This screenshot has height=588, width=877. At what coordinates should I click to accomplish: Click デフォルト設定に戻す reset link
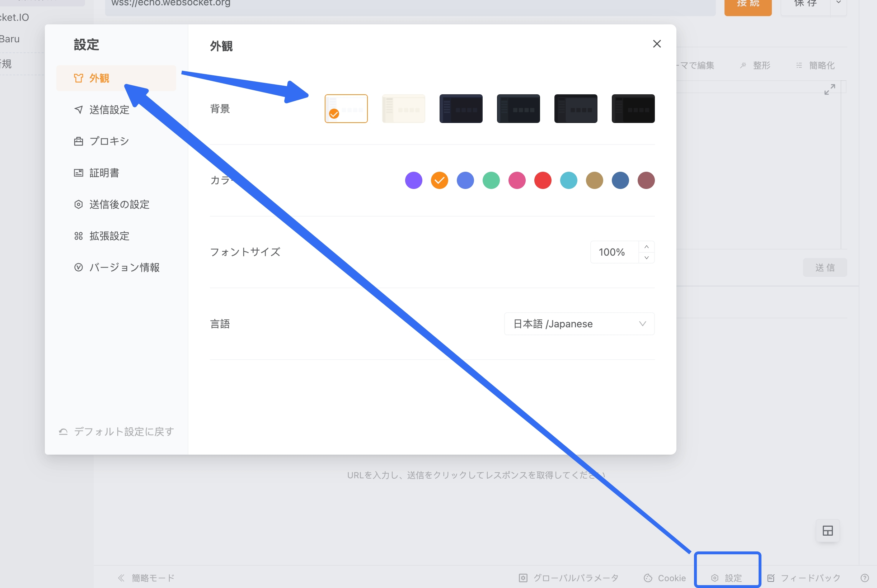click(x=116, y=432)
